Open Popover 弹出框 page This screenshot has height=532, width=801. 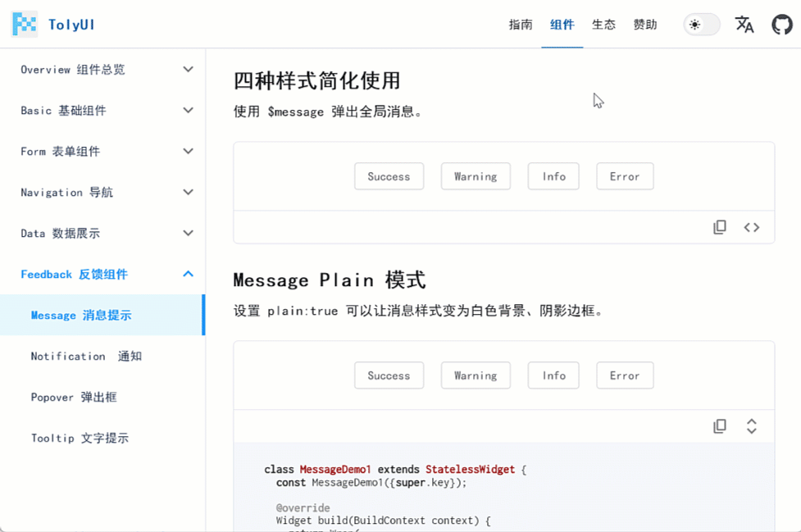(102, 397)
